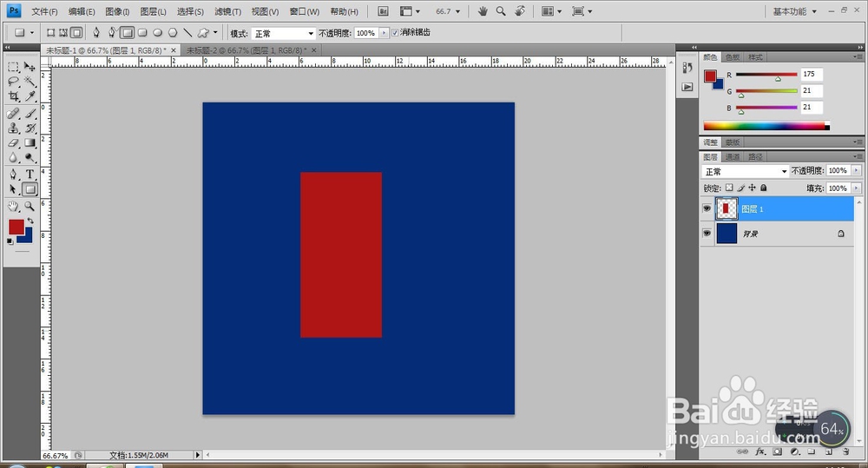This screenshot has height=468, width=868.
Task: Open the custom shape options arrow
Action: pyautogui.click(x=215, y=33)
